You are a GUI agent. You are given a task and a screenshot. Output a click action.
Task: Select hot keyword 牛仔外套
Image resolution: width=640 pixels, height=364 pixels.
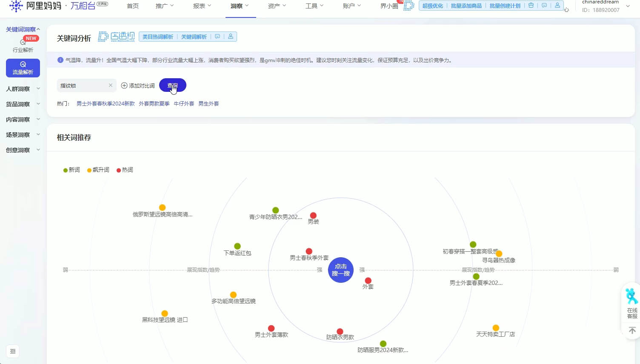[x=184, y=103]
